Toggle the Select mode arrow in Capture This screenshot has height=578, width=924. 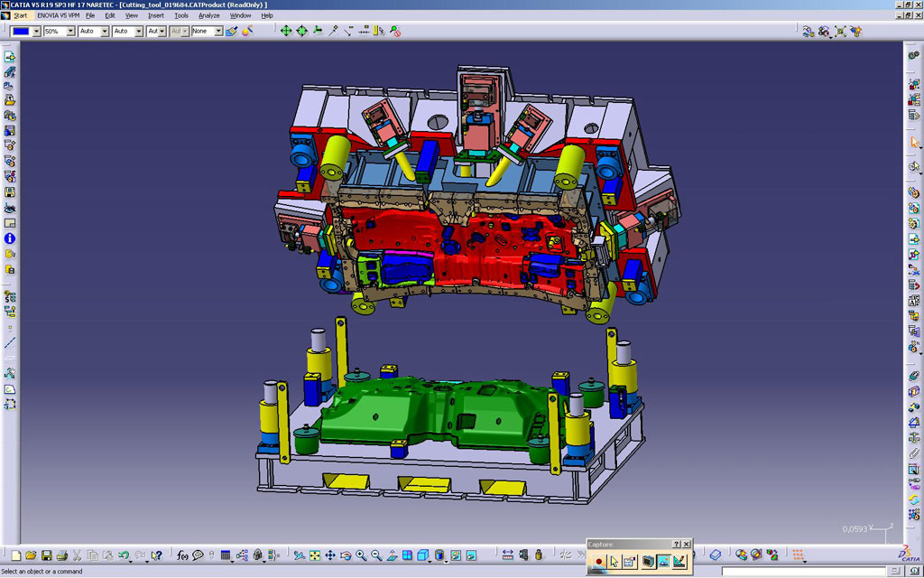click(x=614, y=562)
